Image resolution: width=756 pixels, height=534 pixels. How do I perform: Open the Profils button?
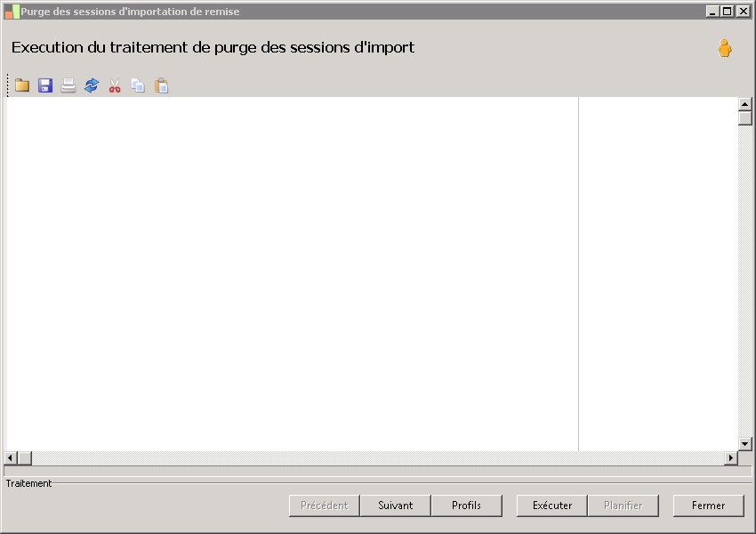(466, 506)
